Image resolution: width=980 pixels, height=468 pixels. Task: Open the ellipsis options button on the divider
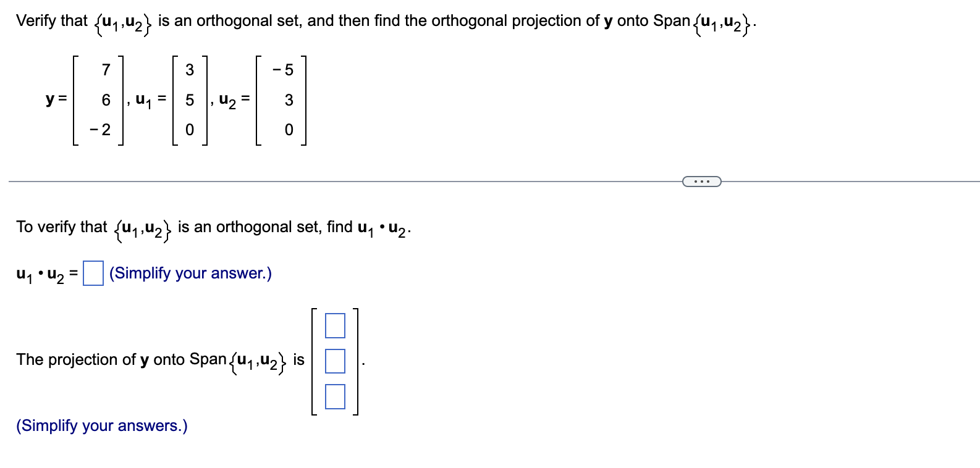701,181
